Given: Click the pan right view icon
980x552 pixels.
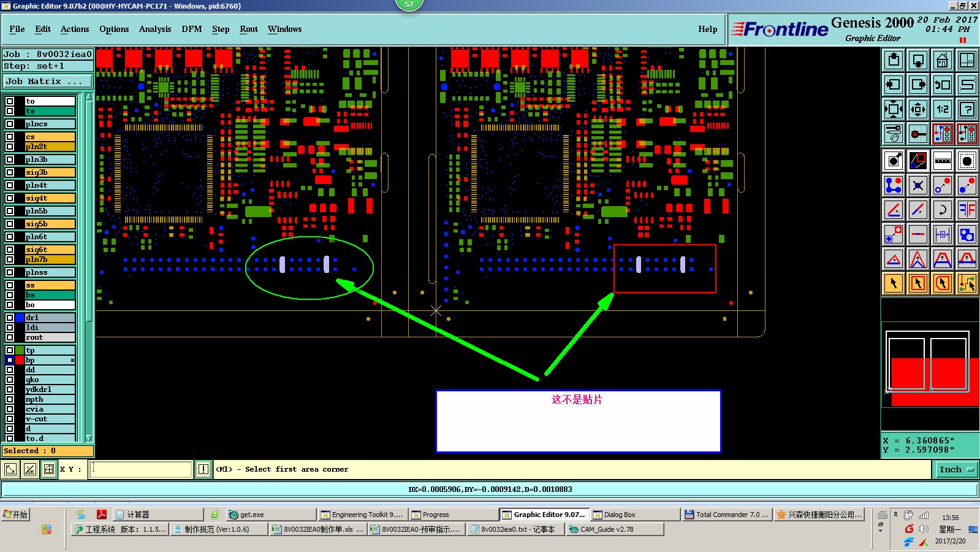Looking at the screenshot, I should (918, 85).
